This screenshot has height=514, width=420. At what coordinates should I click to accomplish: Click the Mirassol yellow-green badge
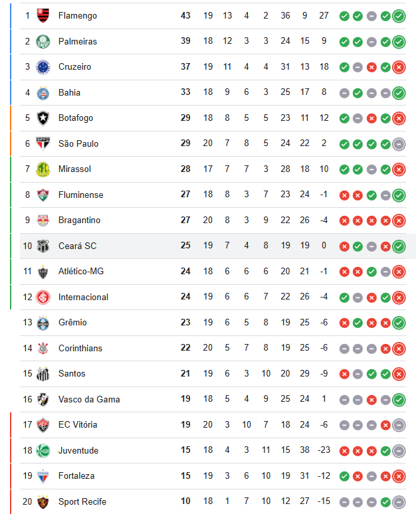43,169
